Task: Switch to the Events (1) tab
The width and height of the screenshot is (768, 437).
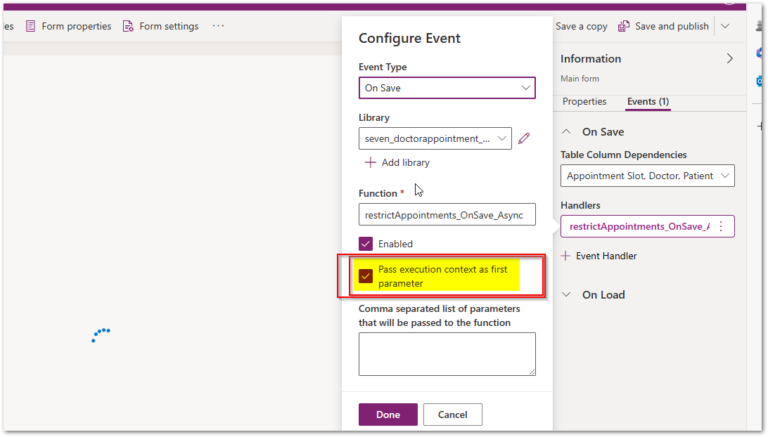Action: pyautogui.click(x=648, y=101)
